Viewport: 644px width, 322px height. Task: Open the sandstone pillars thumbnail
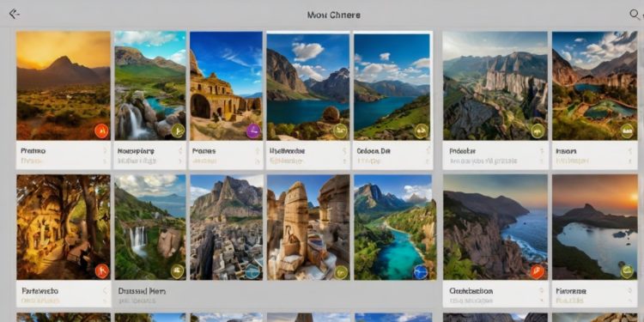(x=308, y=228)
